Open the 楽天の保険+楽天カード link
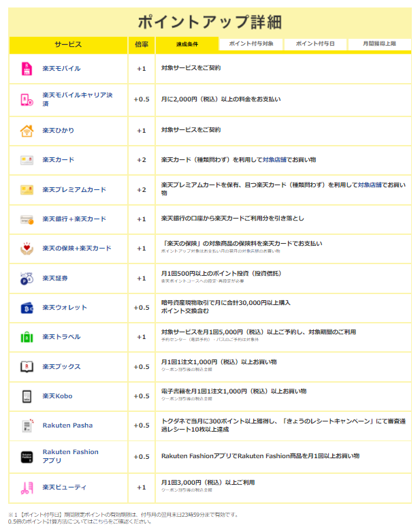Viewport: 420px width, 529px height. [x=77, y=249]
